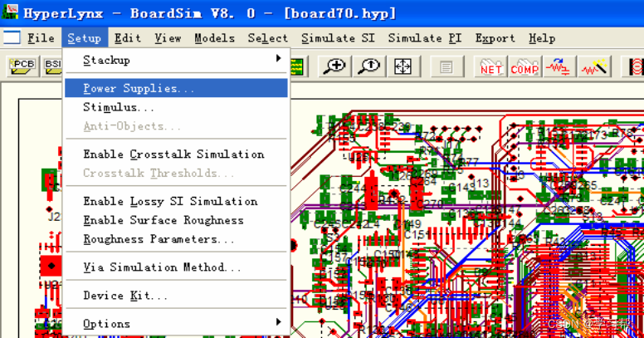Image resolution: width=644 pixels, height=338 pixels.
Task: Open the Help menu
Action: [x=542, y=38]
